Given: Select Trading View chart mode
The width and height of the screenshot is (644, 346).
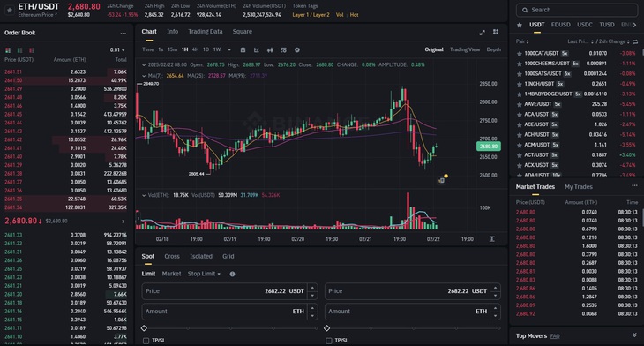Looking at the screenshot, I should coord(465,49).
